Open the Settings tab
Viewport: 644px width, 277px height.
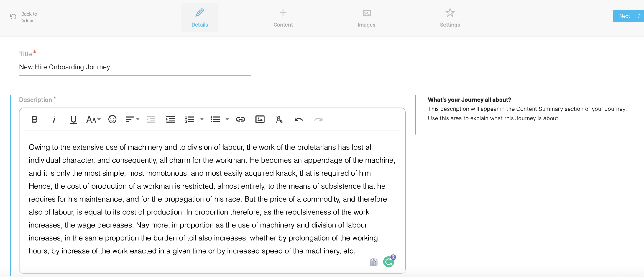point(450,17)
